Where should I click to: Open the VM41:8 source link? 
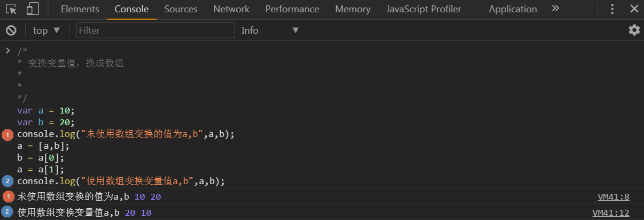614,197
